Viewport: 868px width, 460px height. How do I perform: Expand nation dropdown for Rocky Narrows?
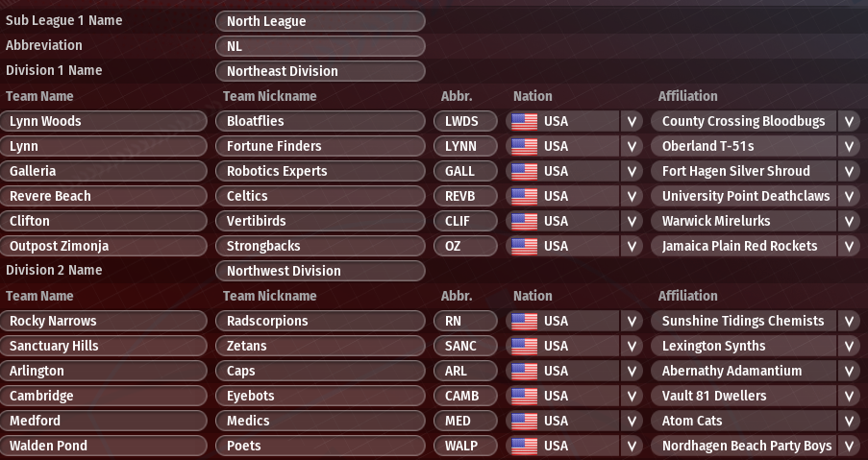pos(632,321)
